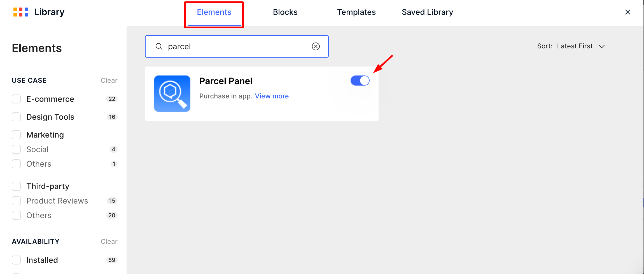This screenshot has width=644, height=274.
Task: Go to the Saved Library tab
Action: [x=427, y=12]
